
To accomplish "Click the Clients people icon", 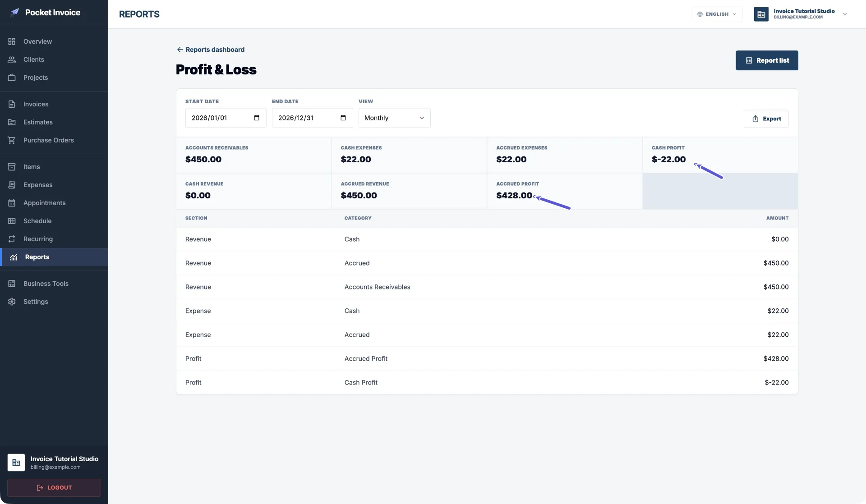I will [x=12, y=60].
